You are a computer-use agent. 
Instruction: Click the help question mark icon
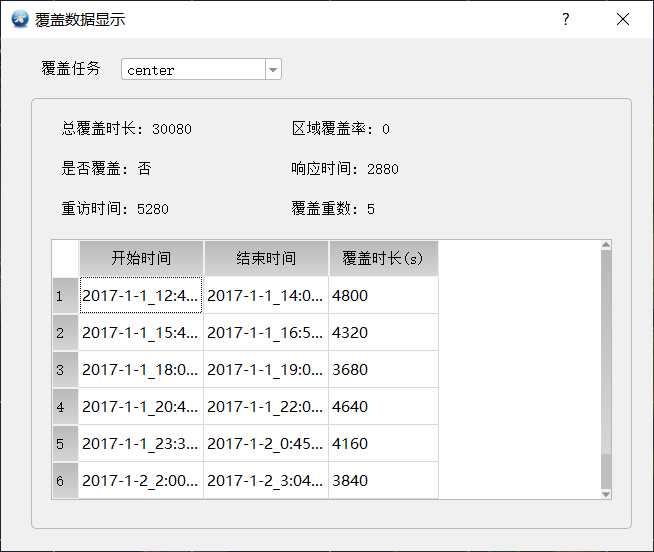pyautogui.click(x=566, y=19)
